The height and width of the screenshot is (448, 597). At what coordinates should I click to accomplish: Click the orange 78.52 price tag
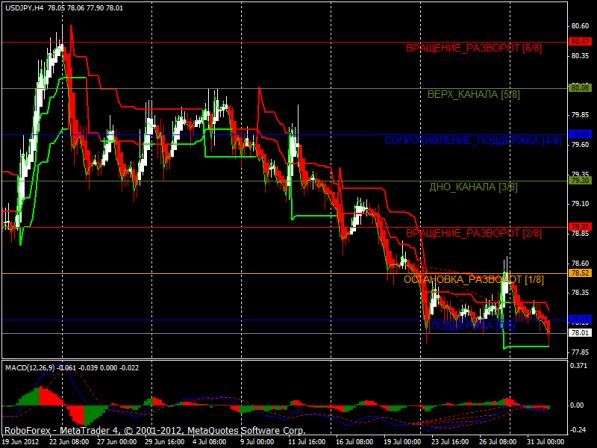[580, 273]
